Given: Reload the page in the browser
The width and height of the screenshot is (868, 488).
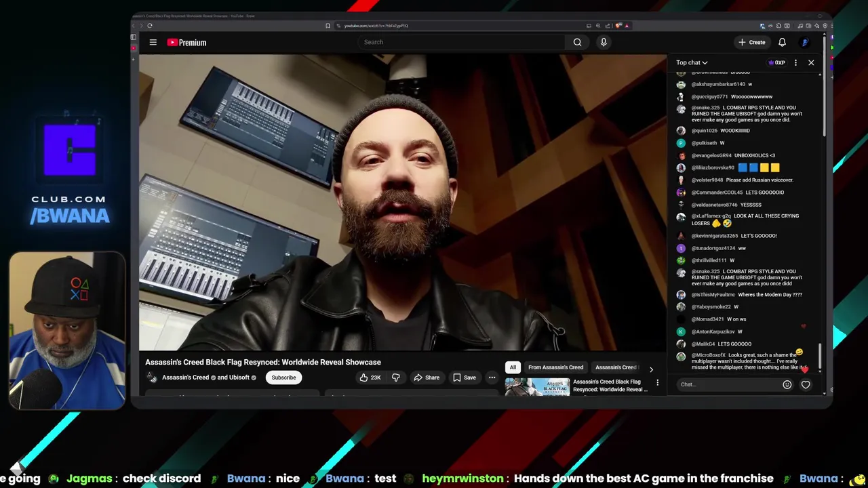Looking at the screenshot, I should coord(150,26).
